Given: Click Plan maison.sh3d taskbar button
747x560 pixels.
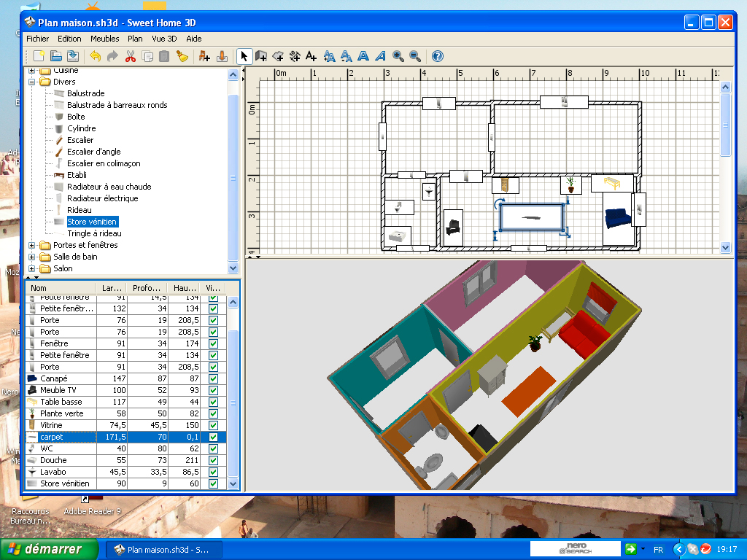Looking at the screenshot, I should [x=163, y=550].
